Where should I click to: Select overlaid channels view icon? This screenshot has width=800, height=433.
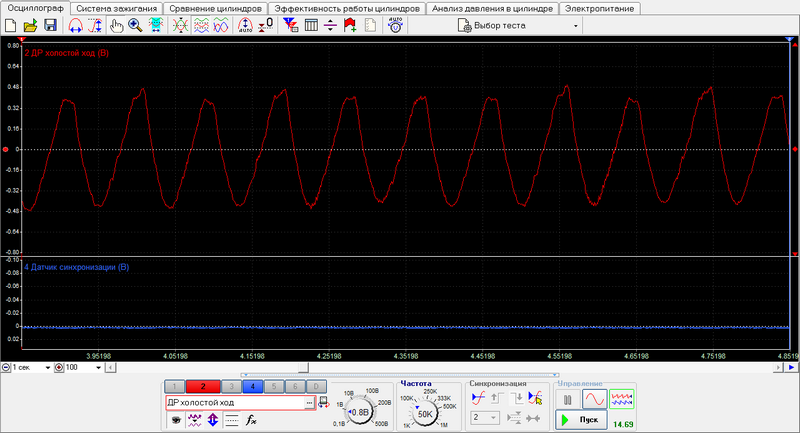tap(220, 25)
